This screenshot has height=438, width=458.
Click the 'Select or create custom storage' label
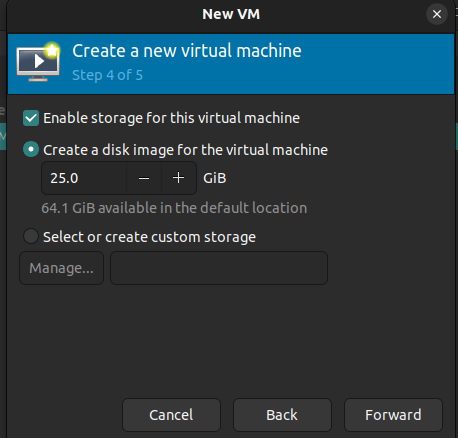point(149,237)
